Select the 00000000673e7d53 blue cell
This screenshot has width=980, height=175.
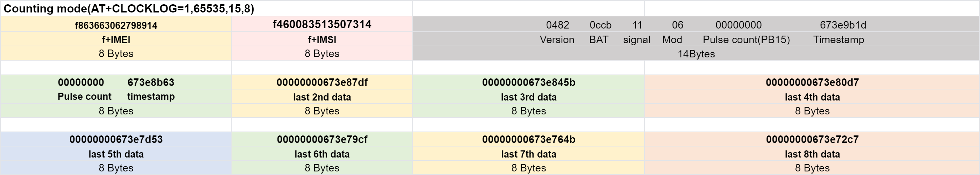pyautogui.click(x=116, y=139)
